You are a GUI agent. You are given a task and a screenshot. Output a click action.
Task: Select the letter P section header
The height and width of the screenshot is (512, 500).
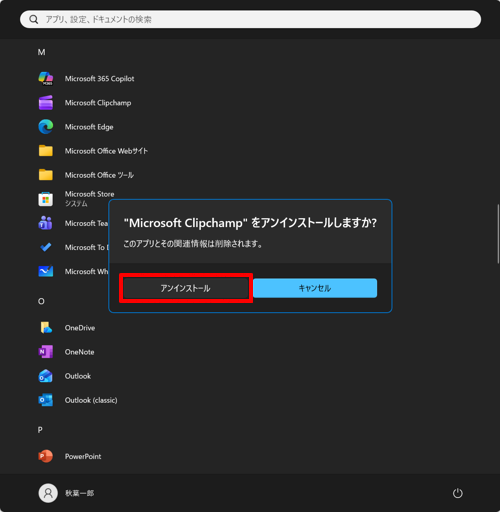pyautogui.click(x=40, y=430)
